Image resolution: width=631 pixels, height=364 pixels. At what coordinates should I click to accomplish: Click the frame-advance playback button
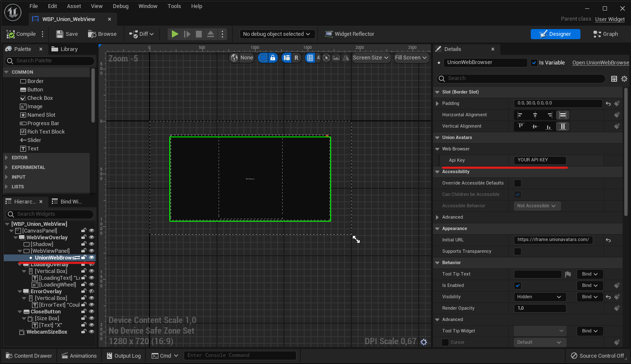coord(187,34)
